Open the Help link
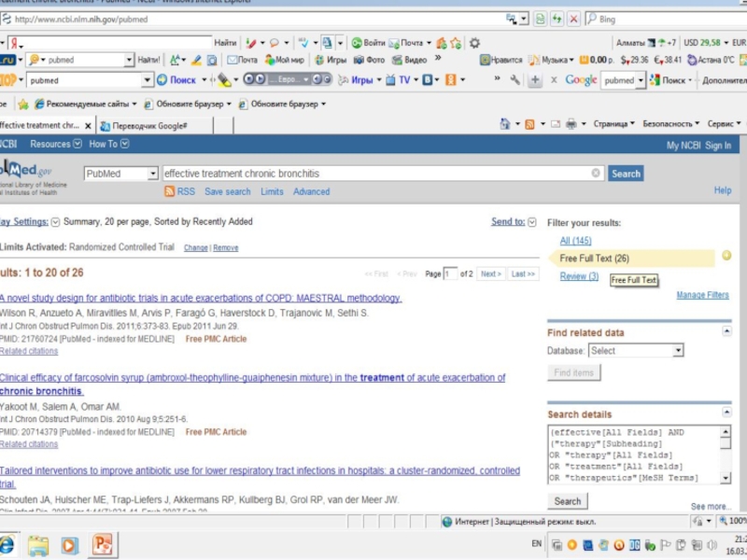The image size is (747, 560). [x=722, y=190]
